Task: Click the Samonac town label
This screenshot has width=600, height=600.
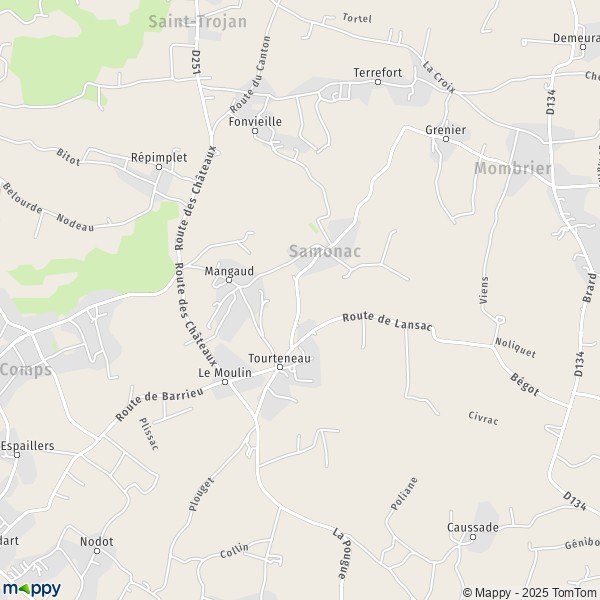Action: pos(324,251)
